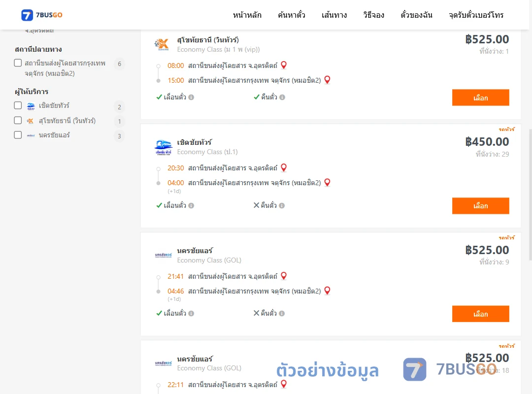Click the ที่นั่งว่าง: 9 seats text

point(494,262)
